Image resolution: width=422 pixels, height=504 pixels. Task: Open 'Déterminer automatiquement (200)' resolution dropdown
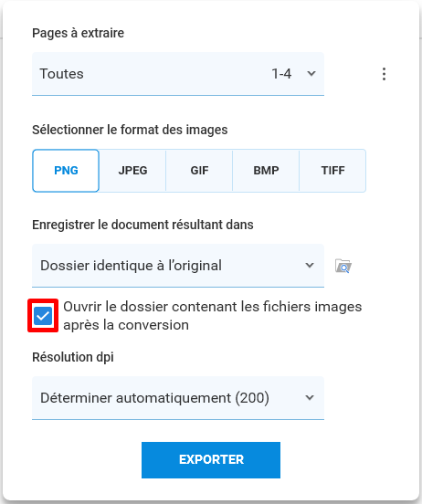[178, 398]
